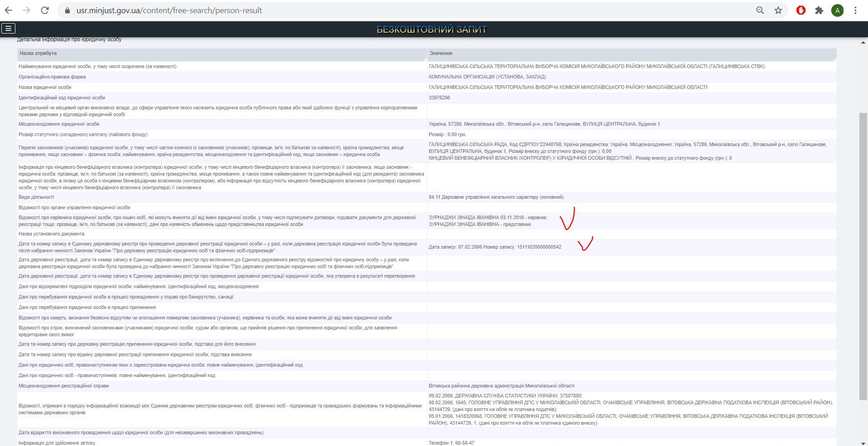868x446 pixels.
Task: Click the Види діяльності row label
Action: (36, 197)
